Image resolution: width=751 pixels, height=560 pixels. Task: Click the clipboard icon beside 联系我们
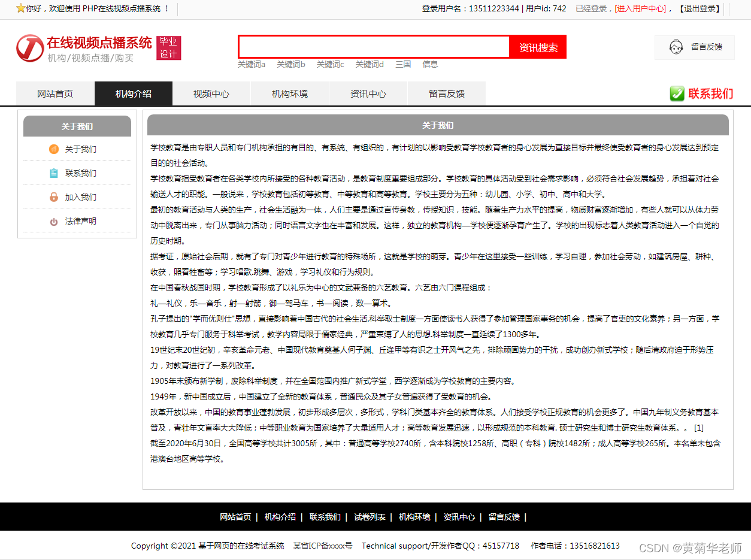(54, 173)
